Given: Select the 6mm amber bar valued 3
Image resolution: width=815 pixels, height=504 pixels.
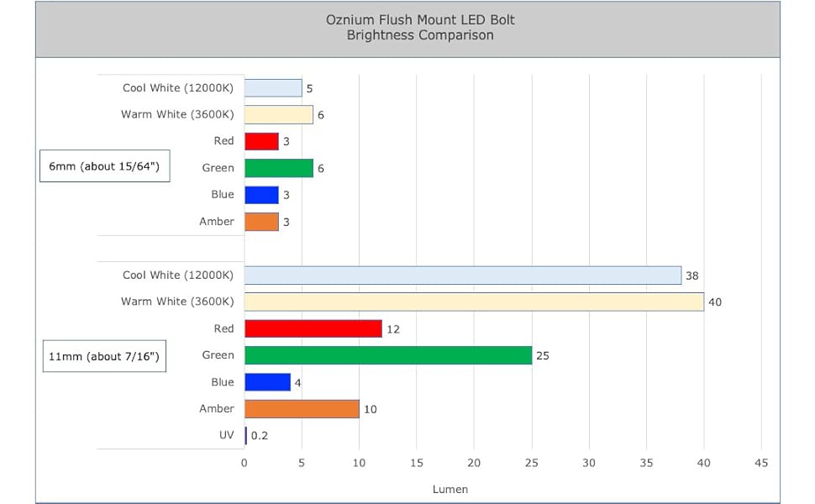Looking at the screenshot, I should click(x=261, y=222).
